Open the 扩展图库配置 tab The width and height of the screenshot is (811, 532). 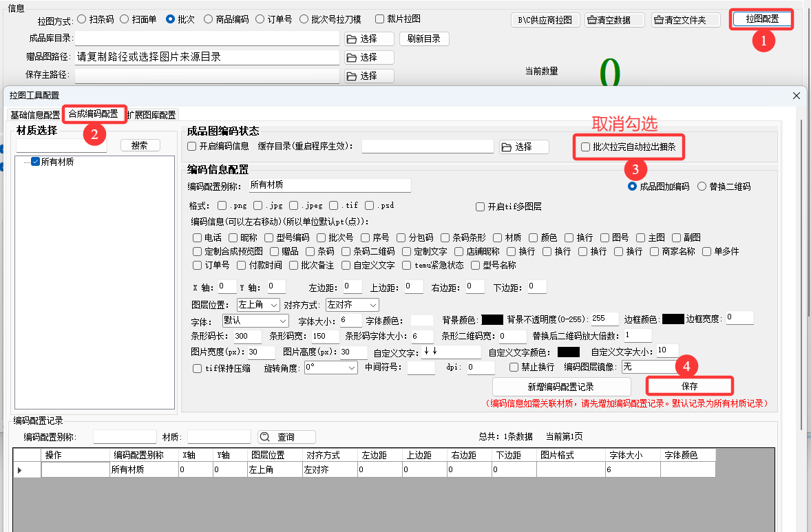[152, 115]
